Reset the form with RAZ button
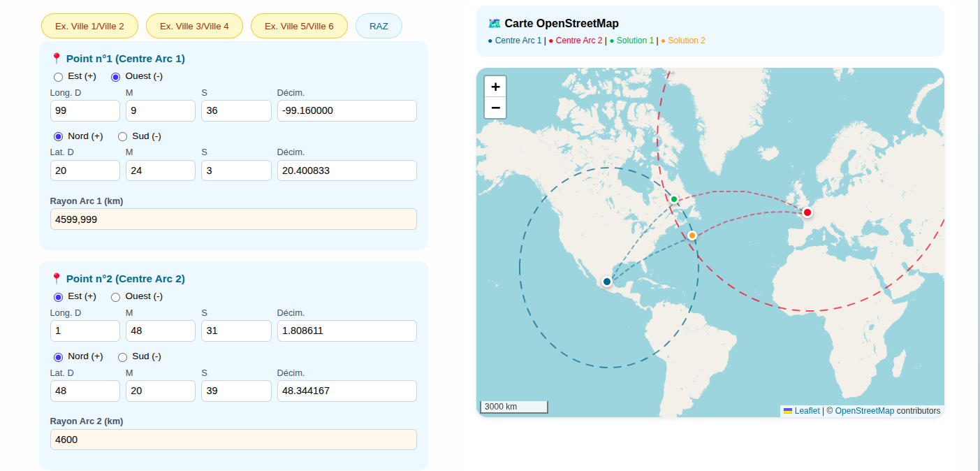The height and width of the screenshot is (471, 980). pyautogui.click(x=379, y=26)
